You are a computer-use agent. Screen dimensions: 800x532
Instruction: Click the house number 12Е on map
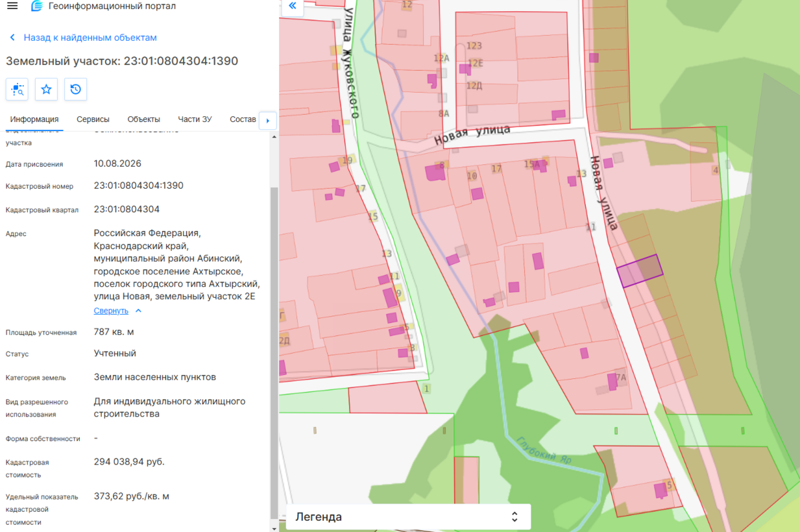pyautogui.click(x=476, y=64)
